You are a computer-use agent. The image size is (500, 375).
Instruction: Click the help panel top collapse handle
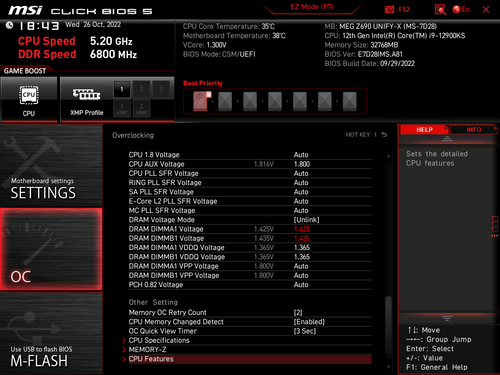coord(447,139)
